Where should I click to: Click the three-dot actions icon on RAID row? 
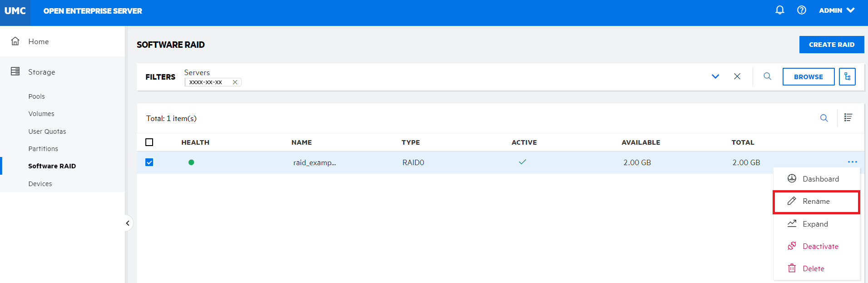point(852,162)
